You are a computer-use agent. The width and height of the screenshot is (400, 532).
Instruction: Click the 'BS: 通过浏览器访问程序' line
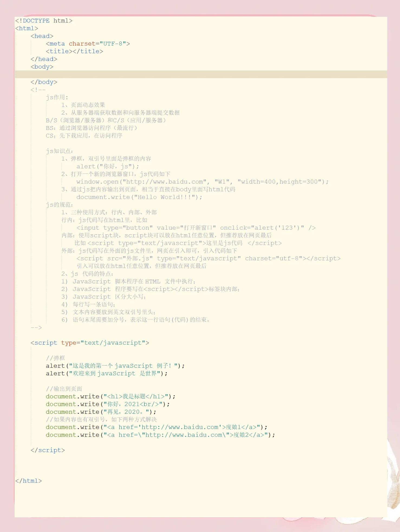92,128
